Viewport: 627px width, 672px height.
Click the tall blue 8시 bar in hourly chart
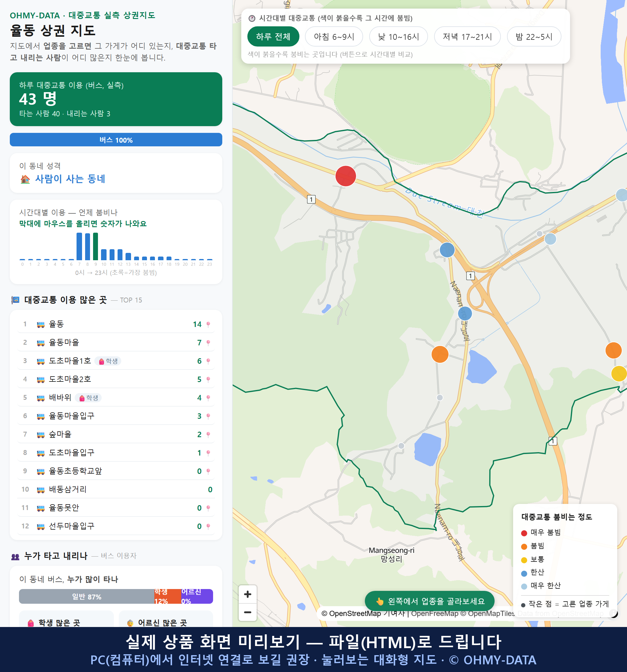click(x=88, y=246)
